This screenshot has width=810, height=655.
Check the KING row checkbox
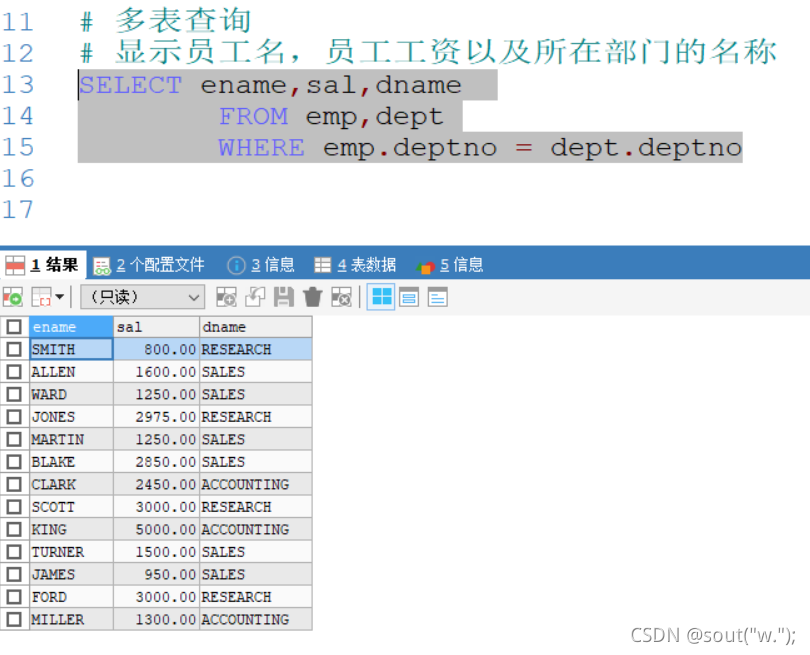click(14, 529)
